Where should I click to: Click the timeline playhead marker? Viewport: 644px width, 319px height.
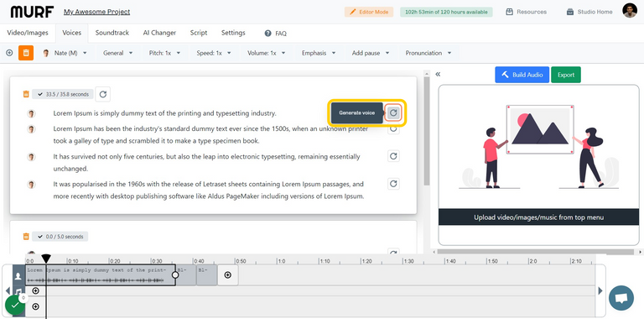tap(46, 259)
